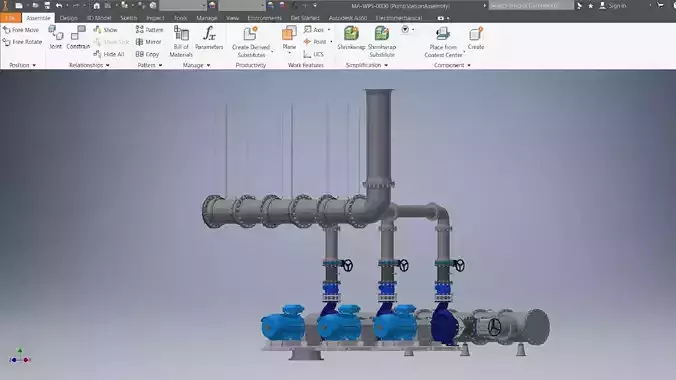Switch to the Tools tab

click(180, 18)
